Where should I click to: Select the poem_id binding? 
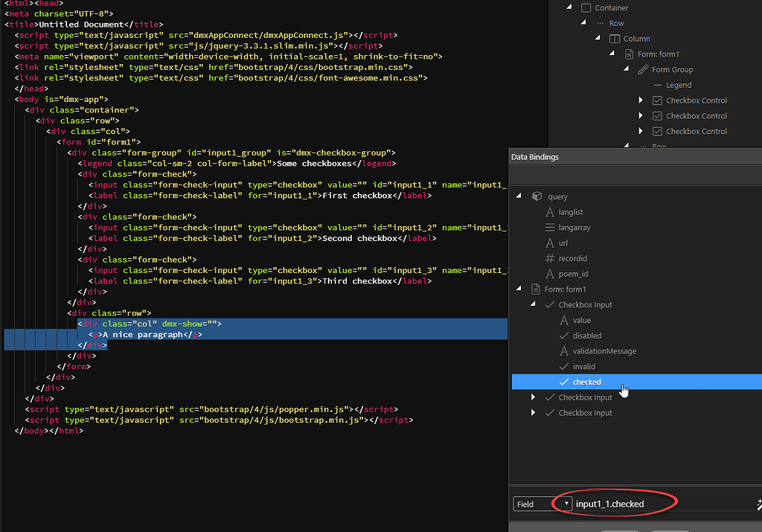573,274
